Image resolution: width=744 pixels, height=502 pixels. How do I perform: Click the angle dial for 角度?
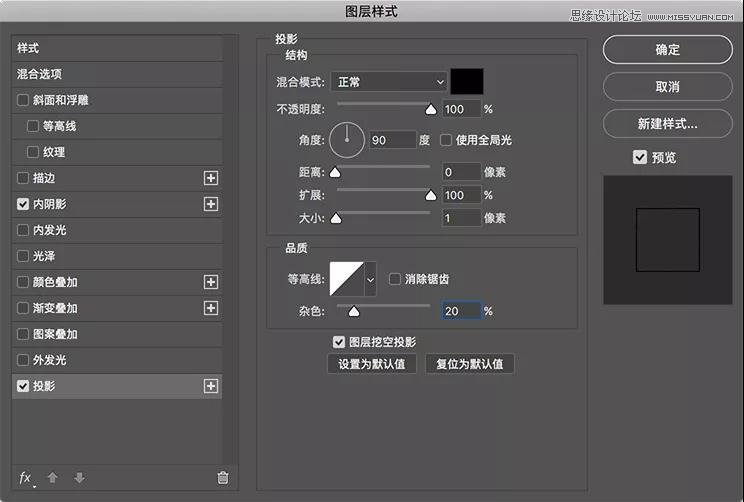(347, 140)
